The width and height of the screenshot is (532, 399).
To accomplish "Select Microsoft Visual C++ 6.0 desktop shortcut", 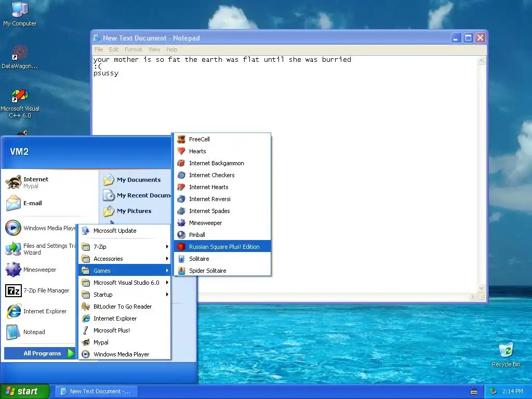I will click(20, 103).
